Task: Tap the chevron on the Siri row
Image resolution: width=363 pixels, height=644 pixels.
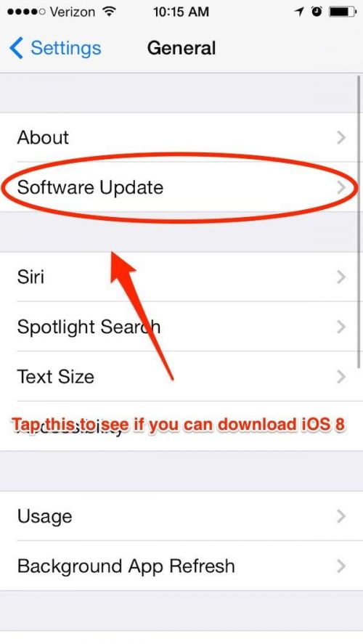Action: (x=340, y=277)
